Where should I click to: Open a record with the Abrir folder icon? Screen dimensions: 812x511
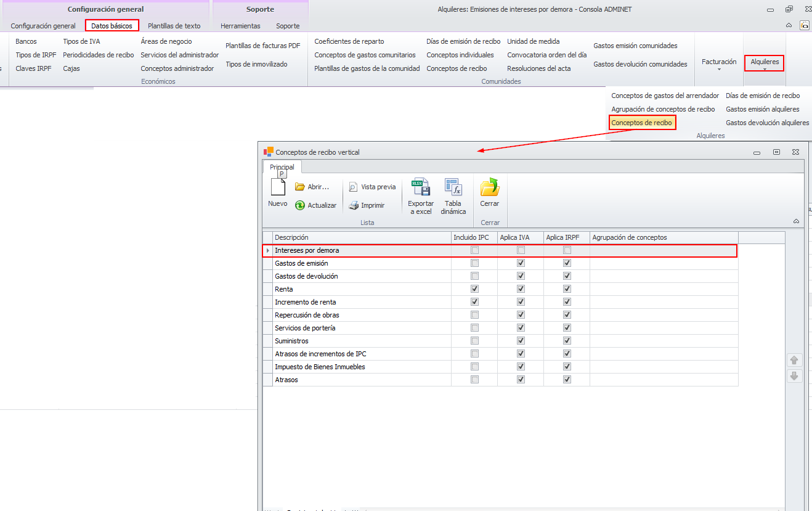pyautogui.click(x=300, y=187)
